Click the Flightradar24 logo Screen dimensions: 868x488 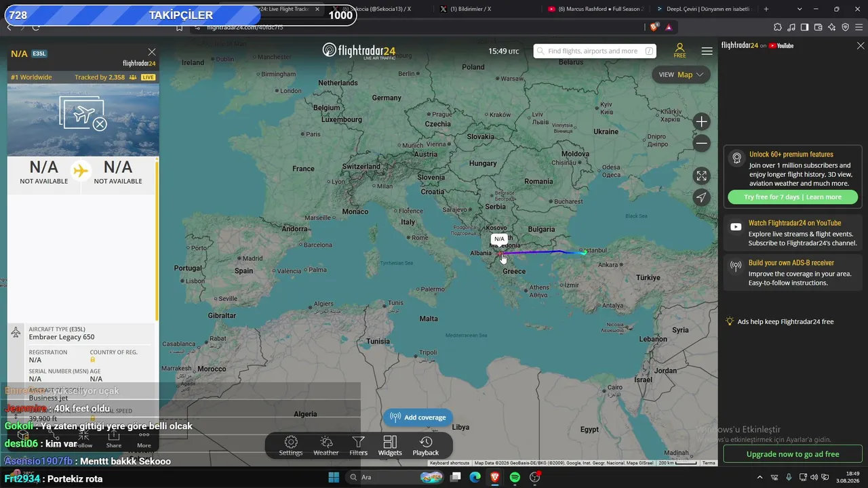(359, 51)
